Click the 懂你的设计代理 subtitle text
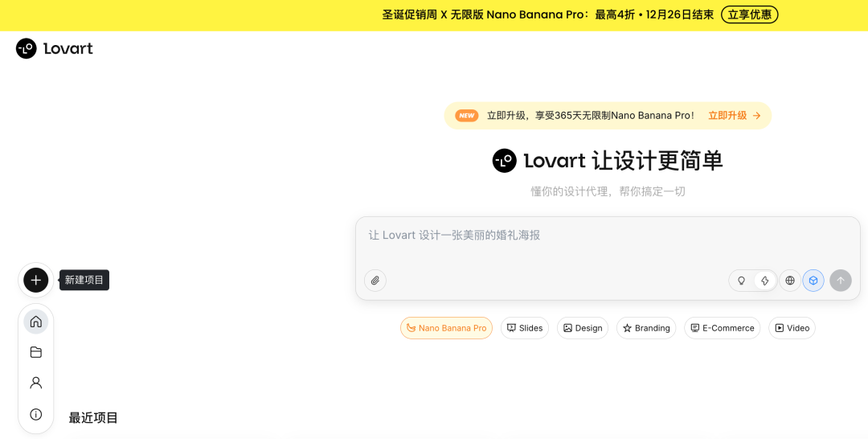868x439 pixels. 608,191
